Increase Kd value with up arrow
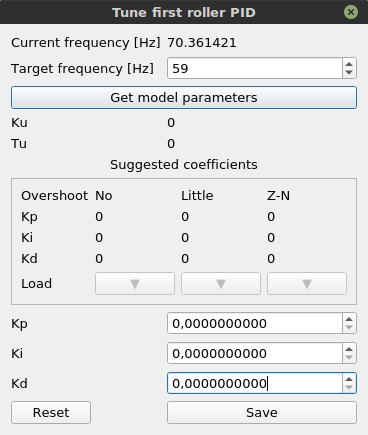Screen dimensions: 368x435 click(349, 379)
